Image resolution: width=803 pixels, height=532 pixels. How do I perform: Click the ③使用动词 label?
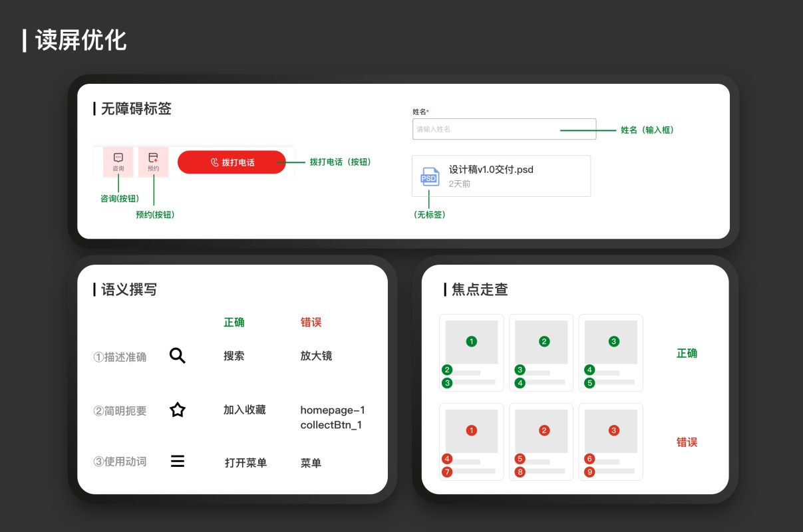[120, 462]
